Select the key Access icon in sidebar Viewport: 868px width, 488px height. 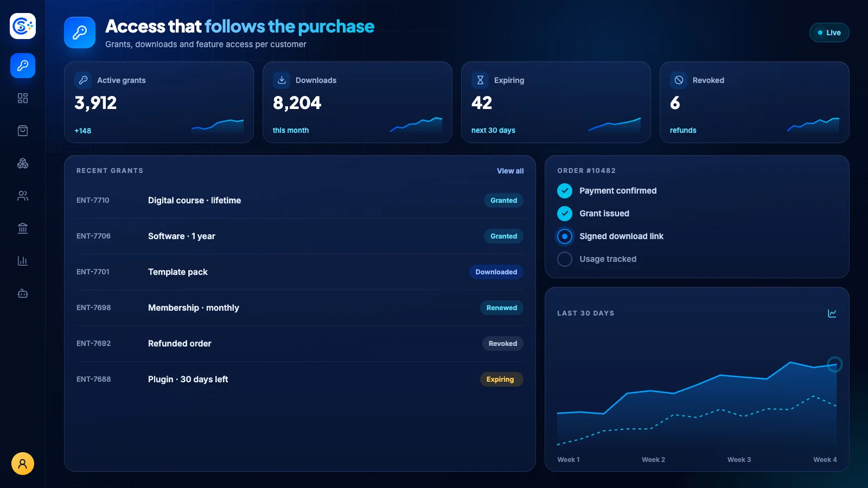23,66
